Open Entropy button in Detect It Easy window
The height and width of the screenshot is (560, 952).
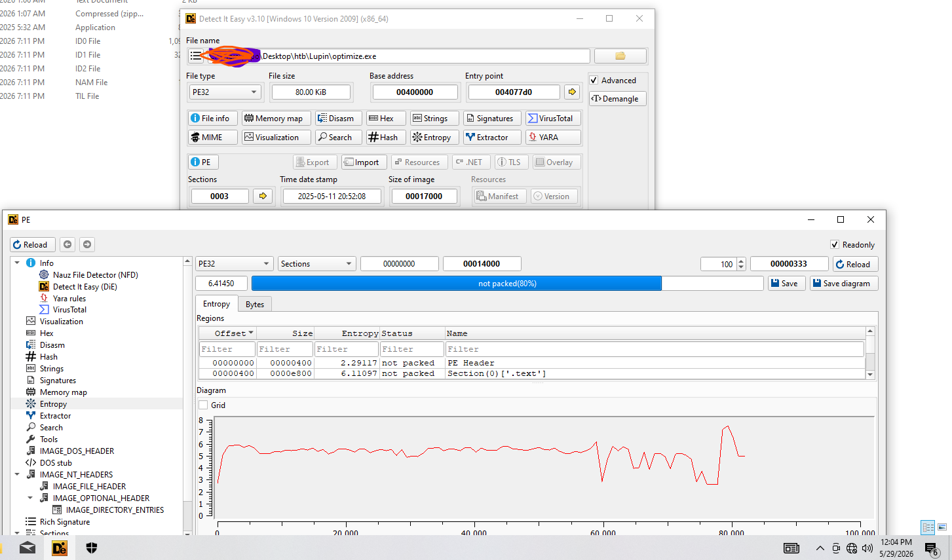pyautogui.click(x=435, y=138)
